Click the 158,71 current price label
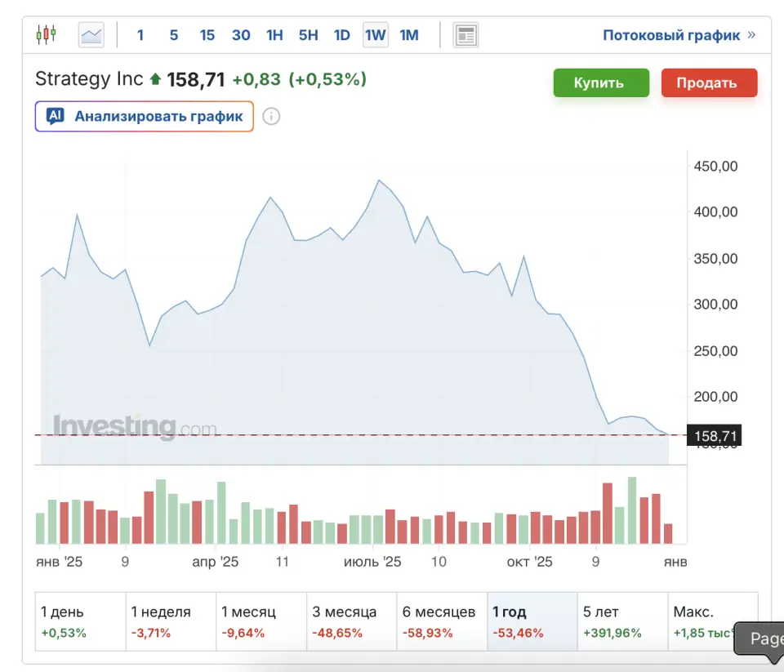The width and height of the screenshot is (784, 672). pyautogui.click(x=713, y=436)
